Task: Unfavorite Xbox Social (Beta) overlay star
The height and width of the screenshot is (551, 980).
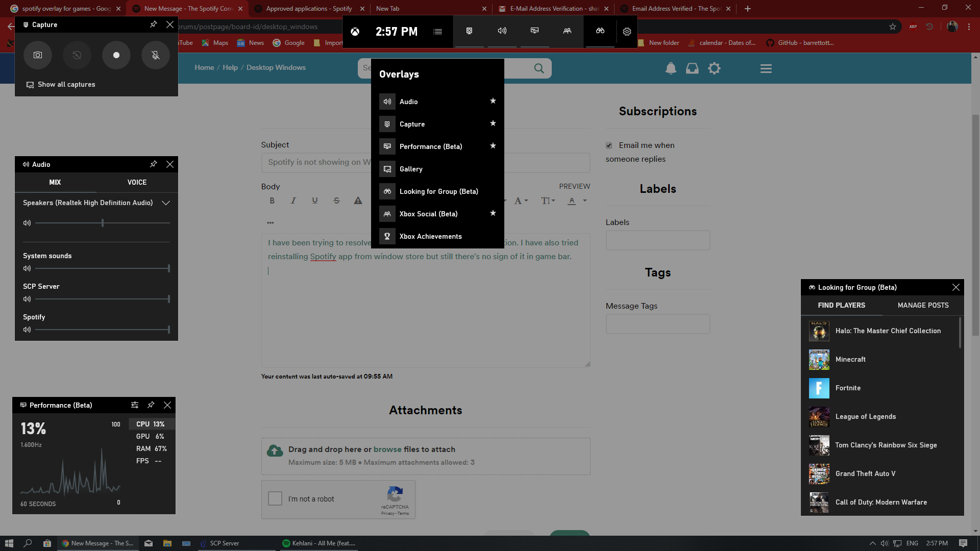Action: pyautogui.click(x=493, y=213)
